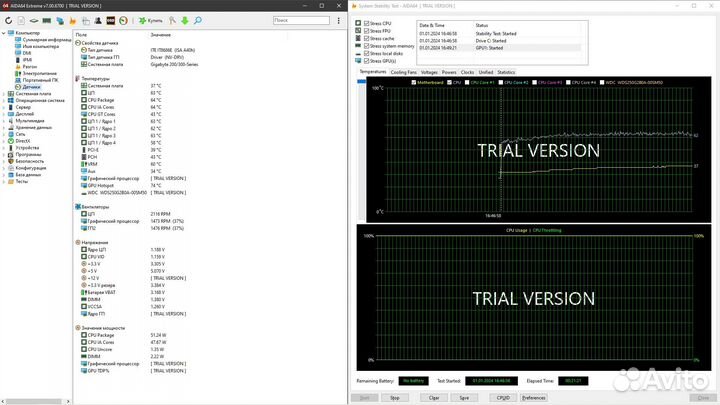Switch to the Voltages tab
Viewport: 720px width, 405px height.
[429, 73]
